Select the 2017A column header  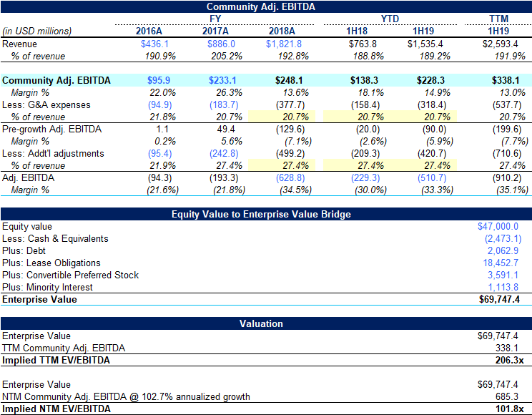(215, 31)
